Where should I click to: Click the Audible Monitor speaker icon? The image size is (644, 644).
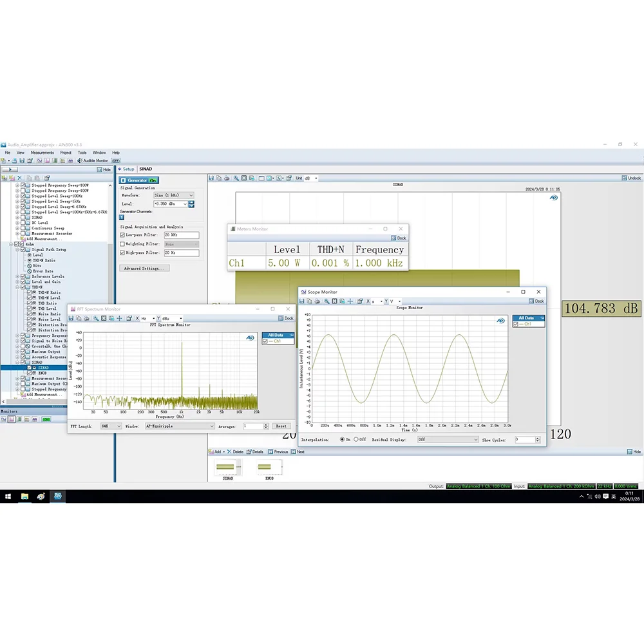[x=80, y=160]
